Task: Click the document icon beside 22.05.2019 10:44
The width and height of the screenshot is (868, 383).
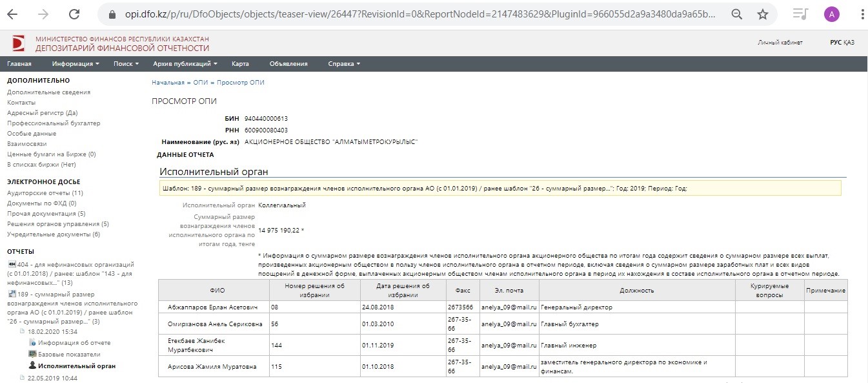Action: point(22,378)
